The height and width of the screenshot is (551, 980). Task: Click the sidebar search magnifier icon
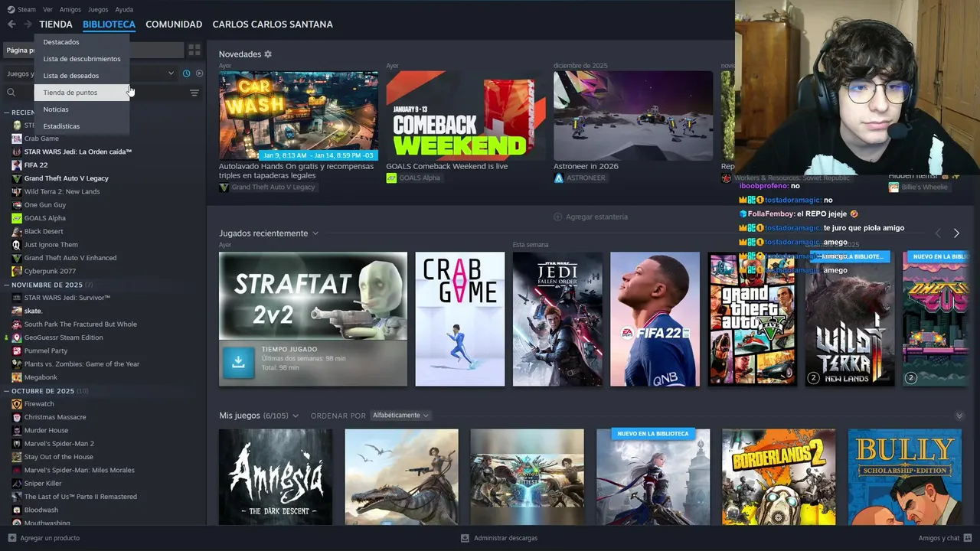[x=11, y=93]
